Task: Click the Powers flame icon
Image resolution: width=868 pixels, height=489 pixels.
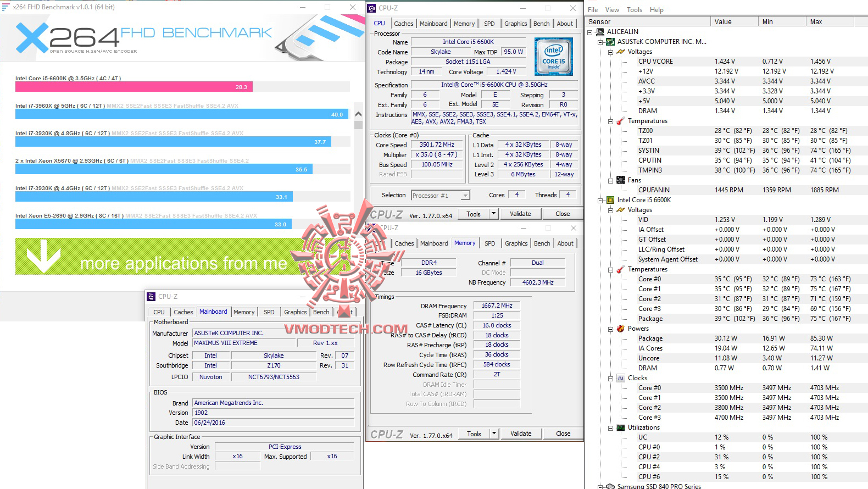Action: (621, 329)
